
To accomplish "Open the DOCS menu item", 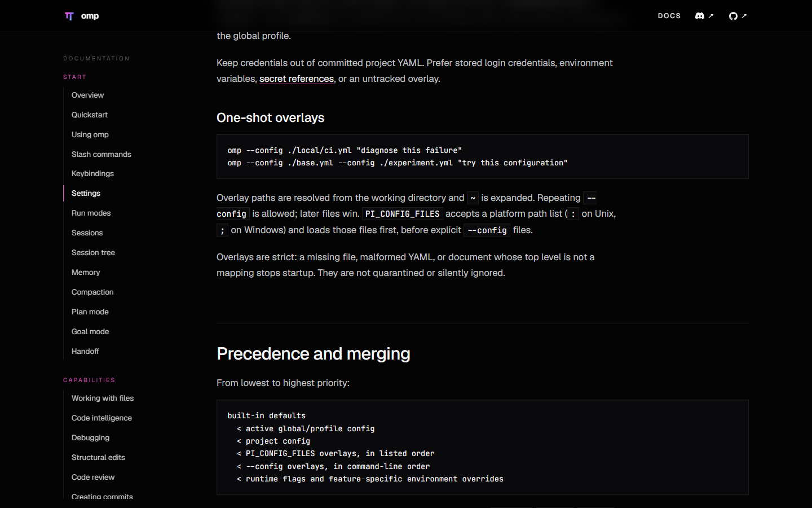I will coord(669,16).
